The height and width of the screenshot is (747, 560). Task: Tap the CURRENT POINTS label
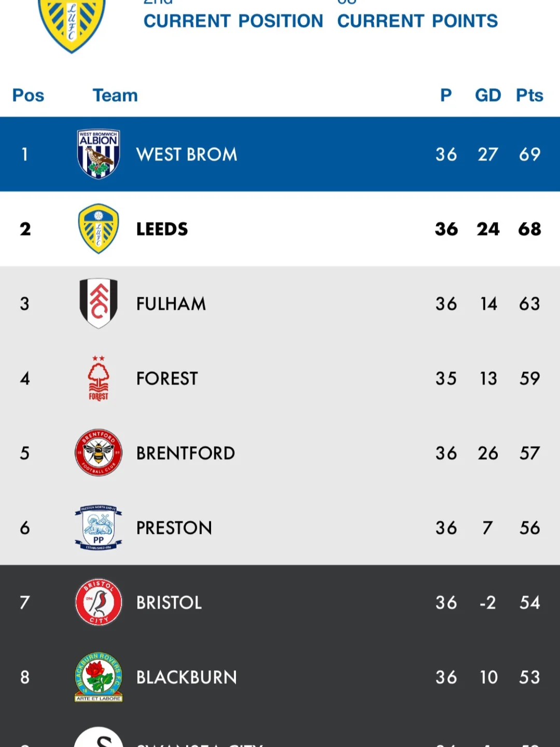(417, 21)
